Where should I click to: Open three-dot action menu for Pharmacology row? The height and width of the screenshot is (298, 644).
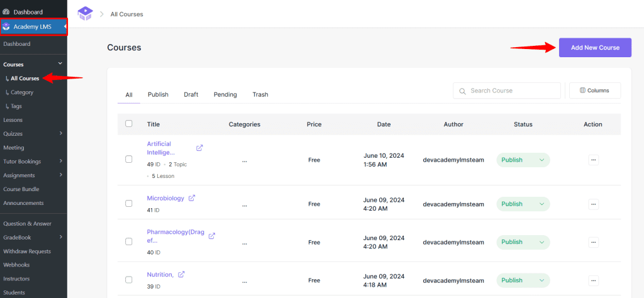(x=593, y=242)
